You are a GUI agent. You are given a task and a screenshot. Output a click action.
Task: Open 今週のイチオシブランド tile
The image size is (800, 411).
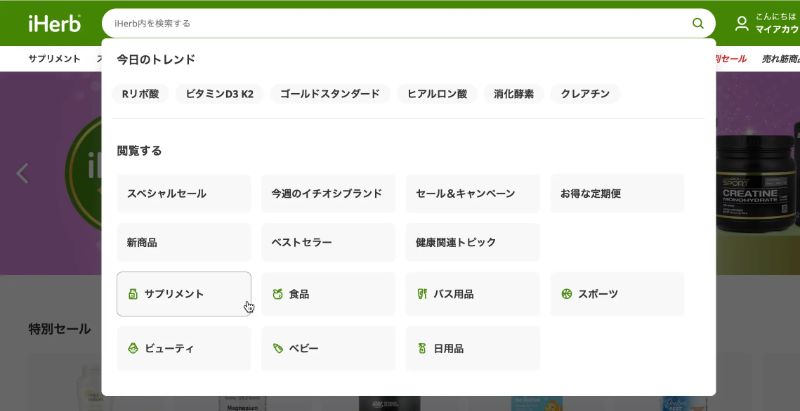pyautogui.click(x=328, y=193)
